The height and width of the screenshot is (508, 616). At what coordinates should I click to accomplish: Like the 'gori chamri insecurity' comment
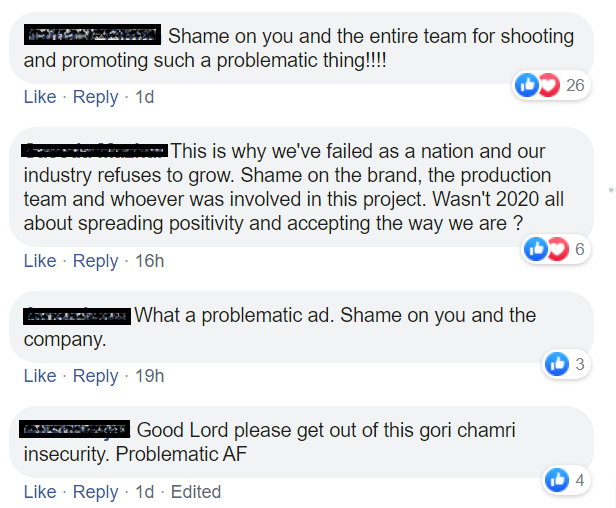pos(40,491)
